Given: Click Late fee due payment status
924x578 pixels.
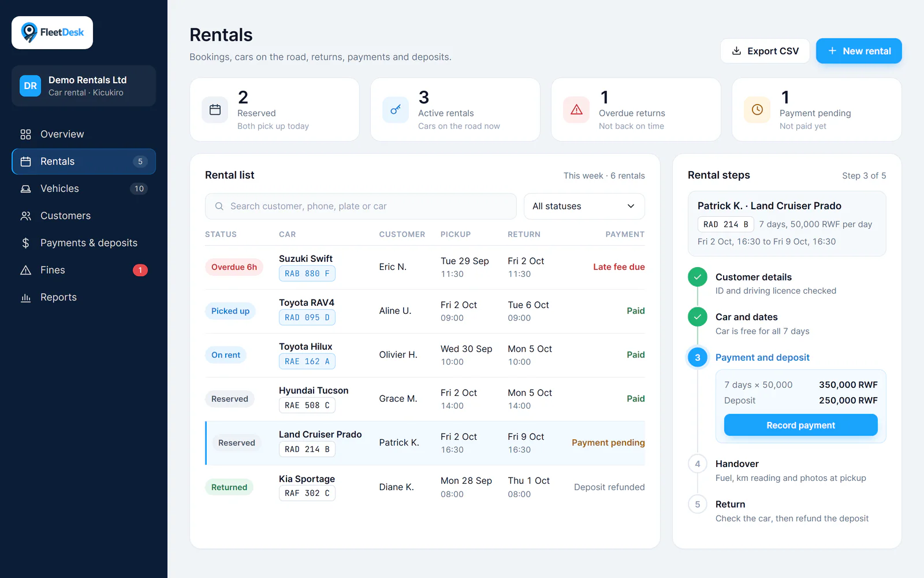Looking at the screenshot, I should click(619, 267).
